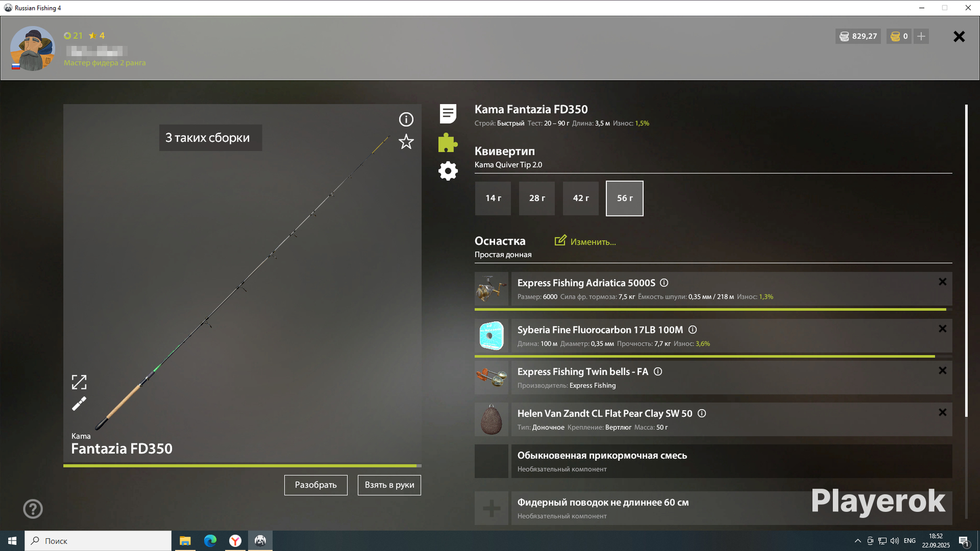Click the silver coins balance 829,27

tap(858, 36)
